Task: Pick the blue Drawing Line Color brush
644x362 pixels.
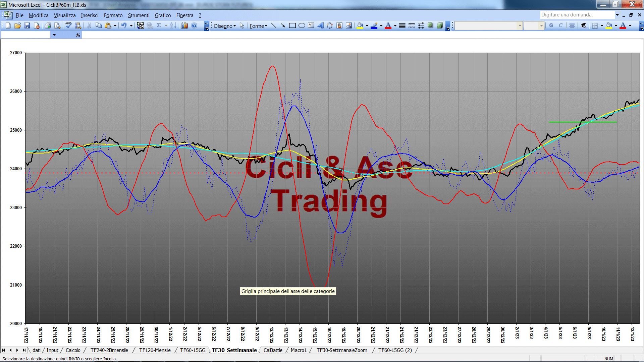Action: tap(374, 25)
